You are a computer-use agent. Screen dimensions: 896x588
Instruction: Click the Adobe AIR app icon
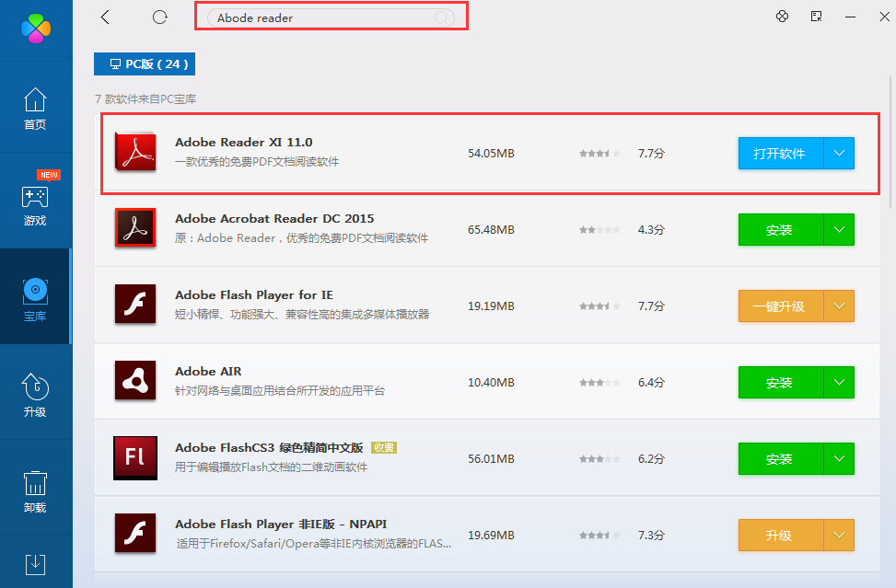(x=135, y=381)
